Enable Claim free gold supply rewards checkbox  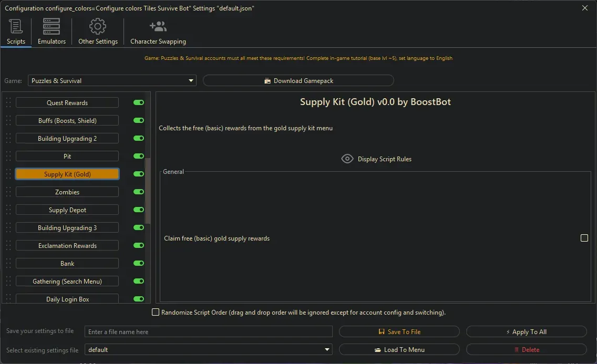584,238
